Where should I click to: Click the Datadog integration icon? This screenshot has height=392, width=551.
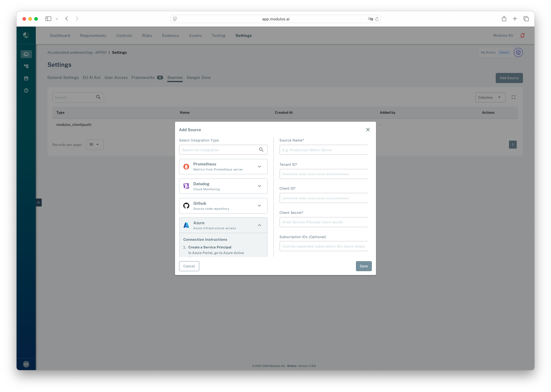(x=186, y=186)
